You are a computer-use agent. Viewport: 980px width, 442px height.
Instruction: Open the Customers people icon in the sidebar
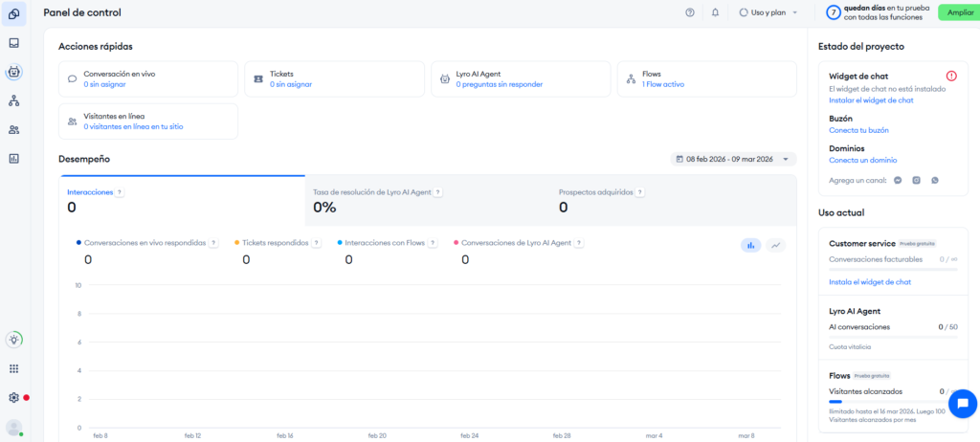point(13,129)
